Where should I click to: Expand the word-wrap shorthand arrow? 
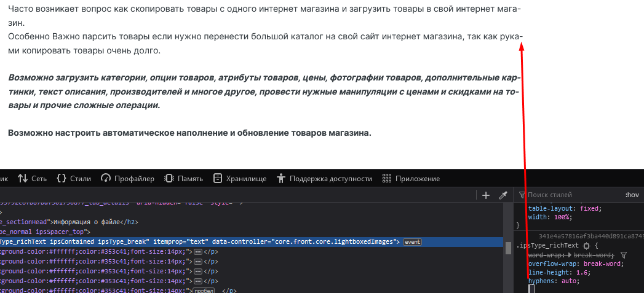[x=569, y=255]
